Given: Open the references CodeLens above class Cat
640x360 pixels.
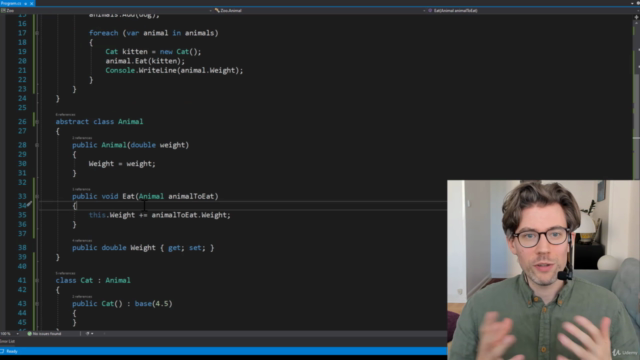Looking at the screenshot, I should pyautogui.click(x=65, y=273).
